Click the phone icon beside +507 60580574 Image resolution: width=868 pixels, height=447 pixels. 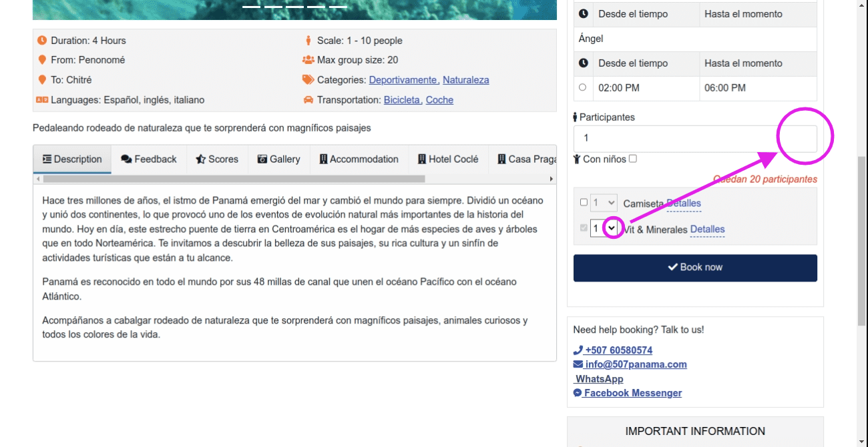point(578,350)
